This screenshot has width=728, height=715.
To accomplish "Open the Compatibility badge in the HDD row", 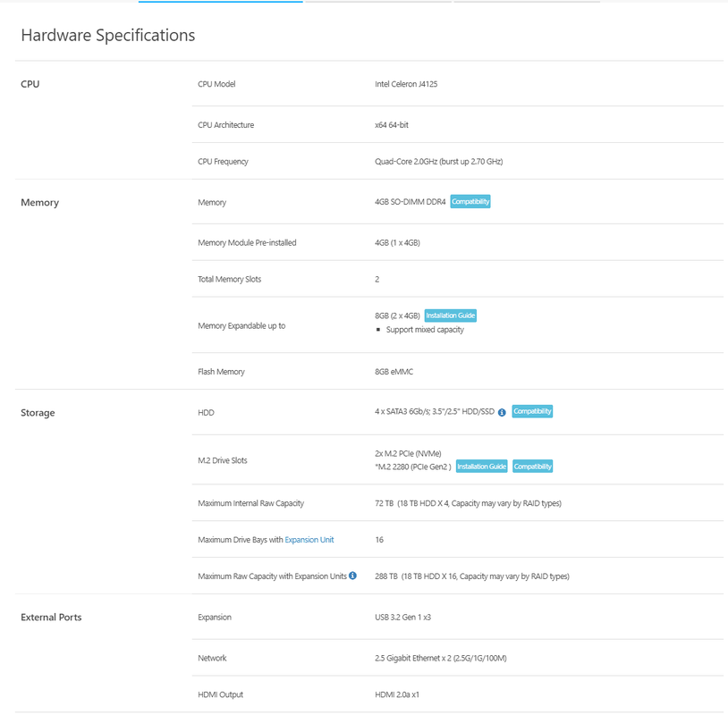I will [x=532, y=411].
